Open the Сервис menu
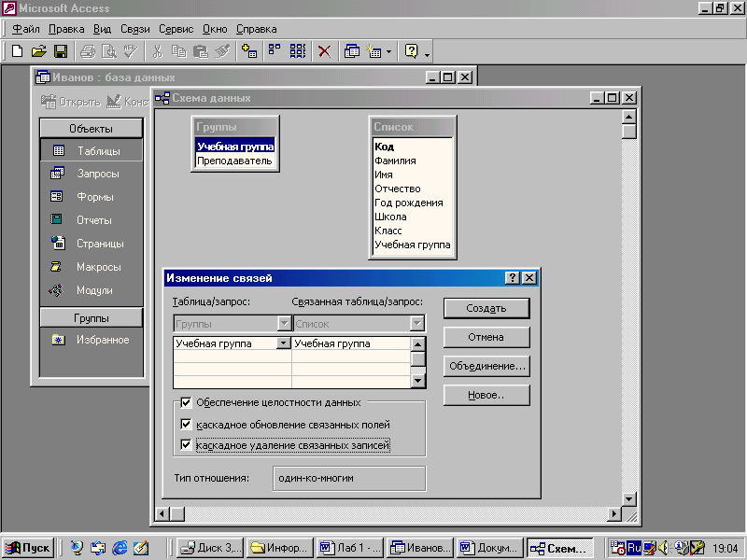Image resolution: width=747 pixels, height=560 pixels. [x=176, y=29]
